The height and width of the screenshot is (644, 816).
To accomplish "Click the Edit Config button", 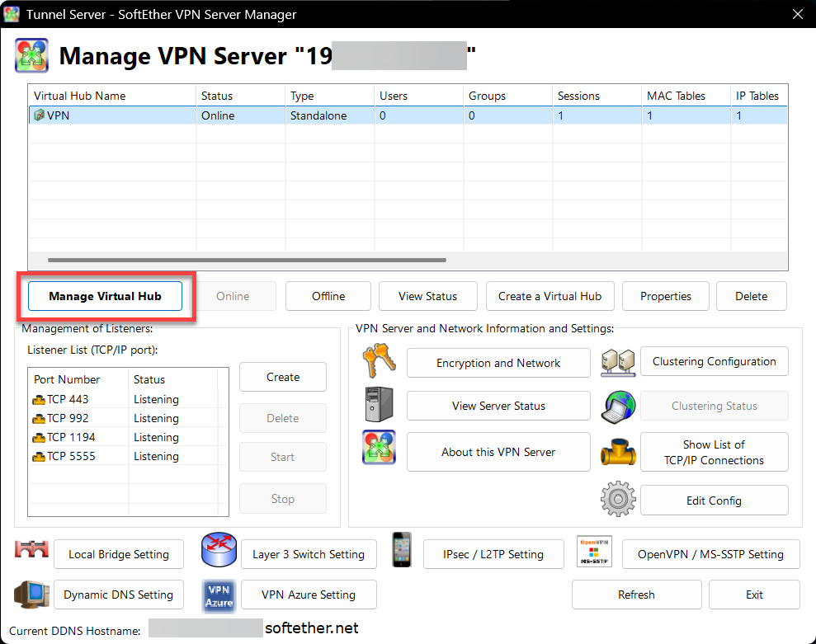I will pyautogui.click(x=715, y=500).
